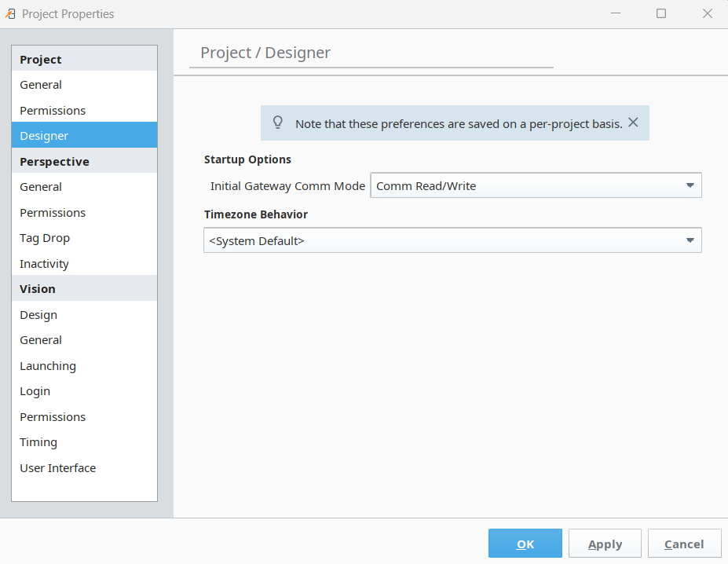Select Design under the Vision section
728x564 pixels.
38,315
